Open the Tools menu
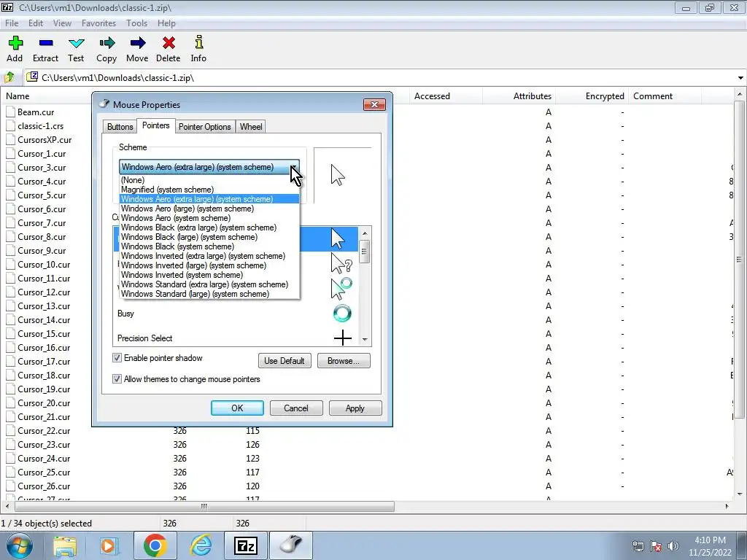The width and height of the screenshot is (747, 560). coord(136,23)
